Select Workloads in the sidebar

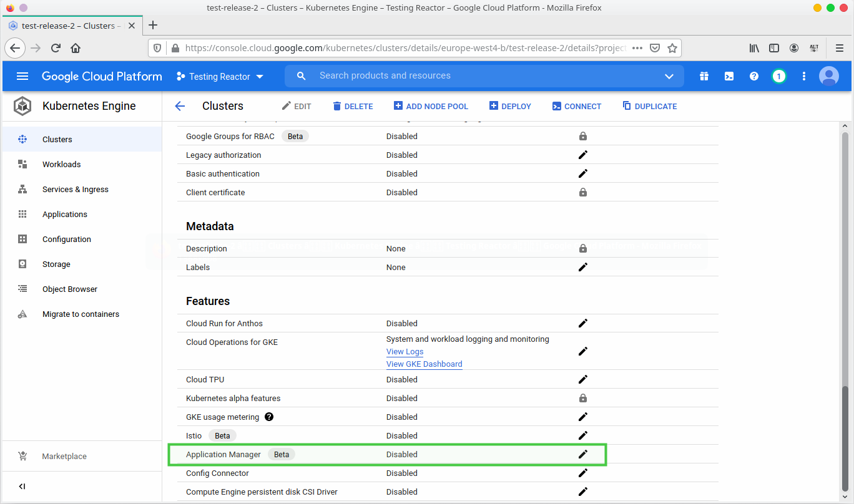82,164
